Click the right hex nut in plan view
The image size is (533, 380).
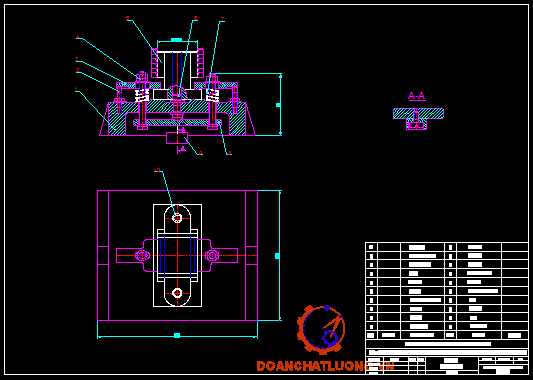tap(211, 255)
